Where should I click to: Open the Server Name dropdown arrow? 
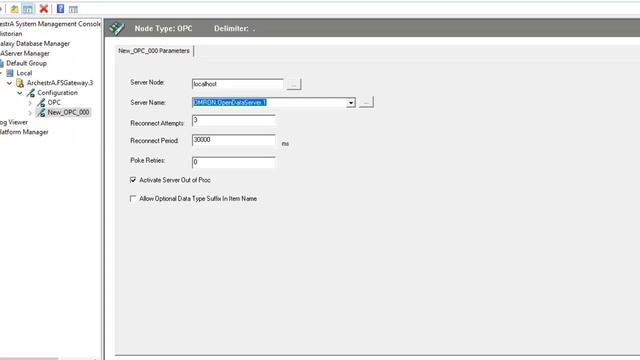click(351, 103)
